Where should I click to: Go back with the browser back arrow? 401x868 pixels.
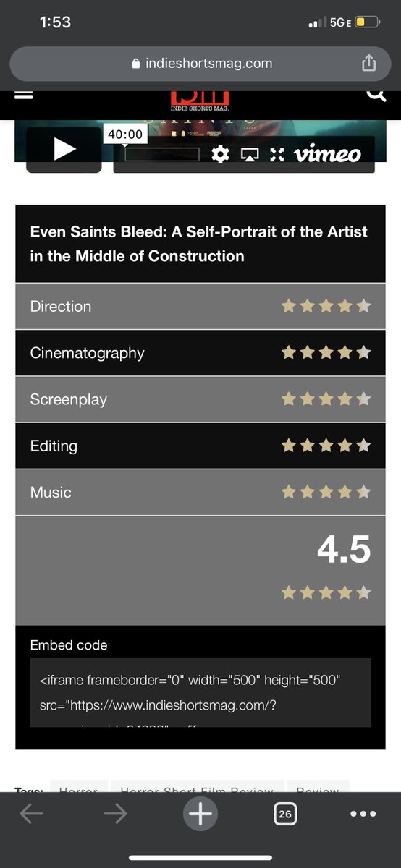click(31, 814)
